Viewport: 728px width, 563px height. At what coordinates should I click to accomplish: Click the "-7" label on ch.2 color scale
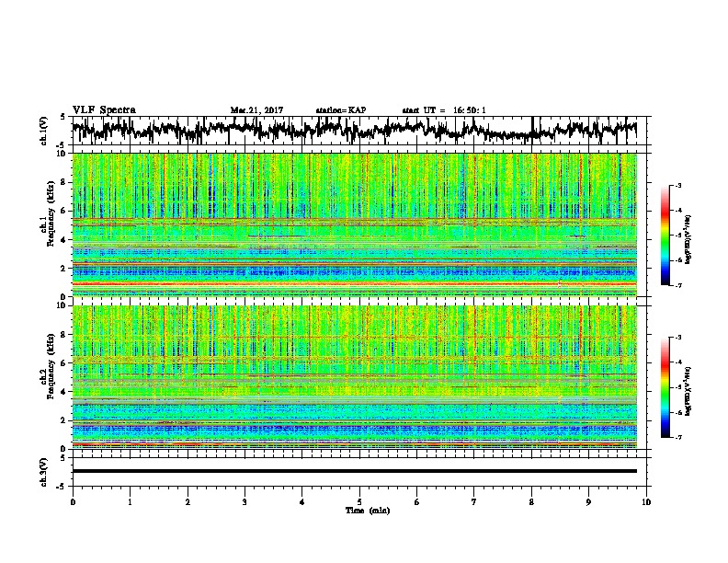(x=678, y=437)
